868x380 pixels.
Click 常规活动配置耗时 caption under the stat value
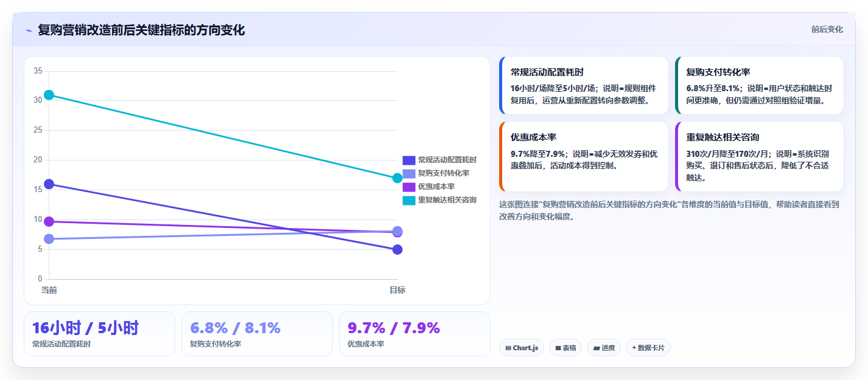click(x=61, y=344)
